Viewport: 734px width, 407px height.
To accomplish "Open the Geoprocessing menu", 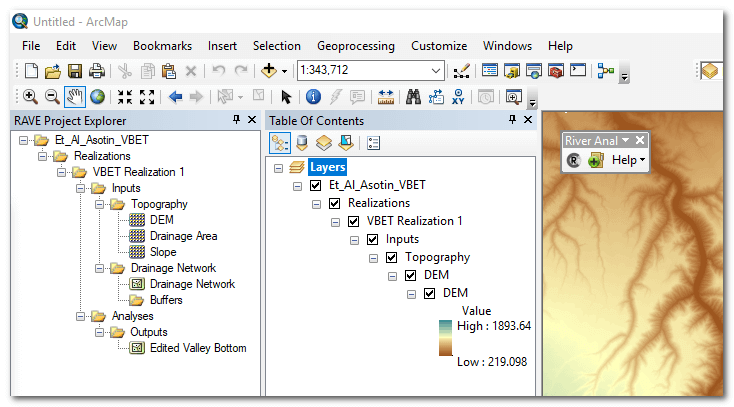I will [355, 46].
